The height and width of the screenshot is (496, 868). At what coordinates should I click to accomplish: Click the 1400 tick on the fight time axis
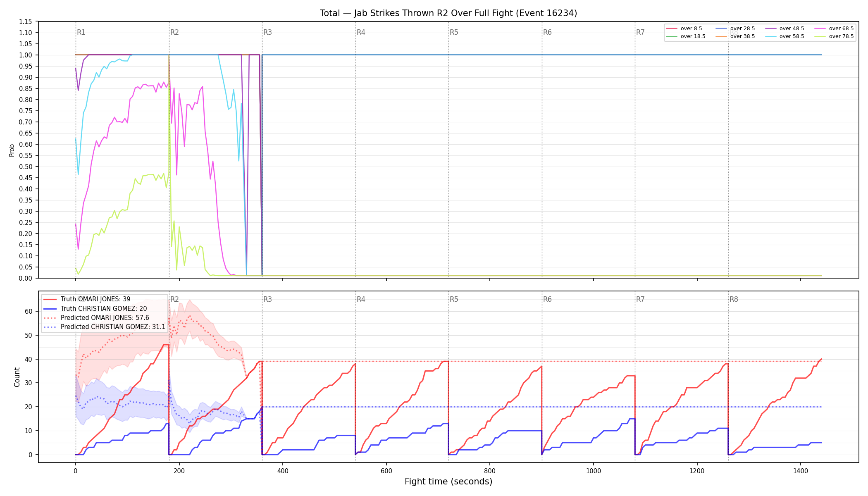point(801,471)
